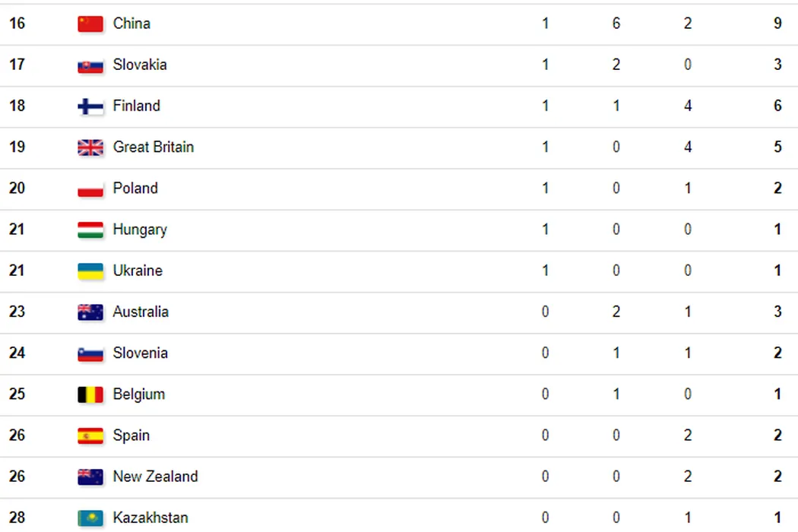Open the Great Britain country link
Image resolution: width=798 pixels, height=532 pixels.
click(x=154, y=147)
